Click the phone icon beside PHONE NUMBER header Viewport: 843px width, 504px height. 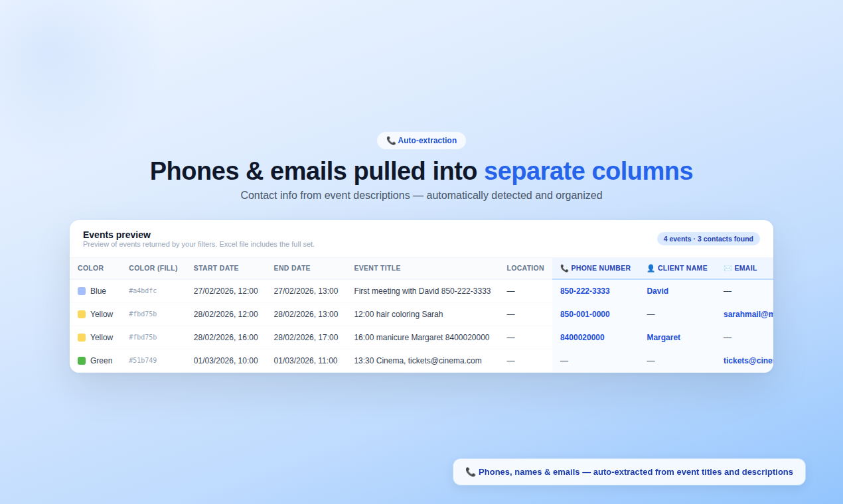pos(564,268)
